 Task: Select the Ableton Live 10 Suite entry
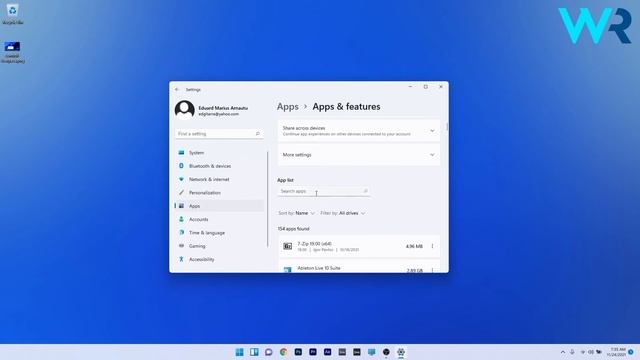[x=359, y=267]
